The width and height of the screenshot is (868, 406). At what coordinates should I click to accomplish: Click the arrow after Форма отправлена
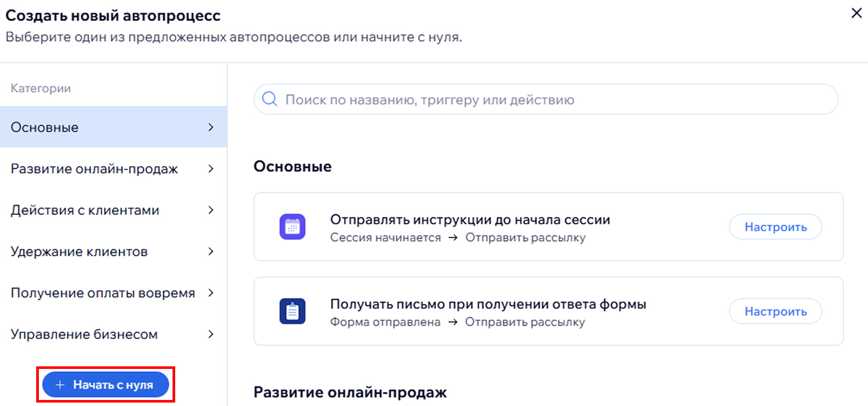point(453,322)
